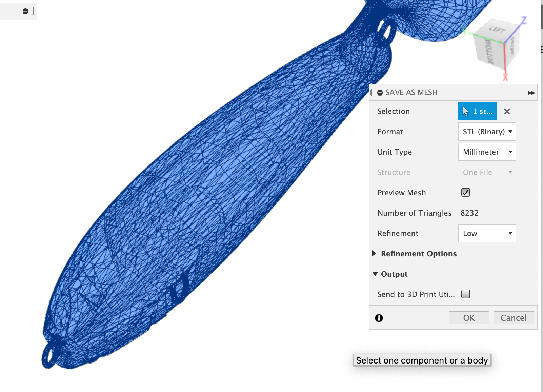Enable the Send to 3D Print Utility checkbox

[466, 294]
